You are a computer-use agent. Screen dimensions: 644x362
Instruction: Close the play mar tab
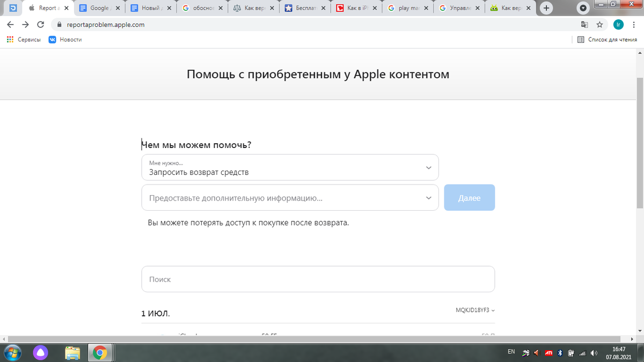(427, 8)
